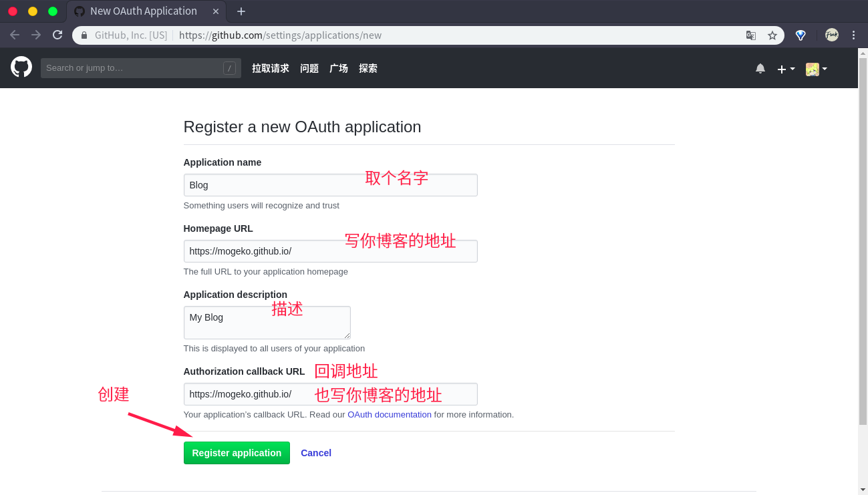Click the browser address bar URL
Viewport: 868px width, 495px height.
pyautogui.click(x=281, y=35)
